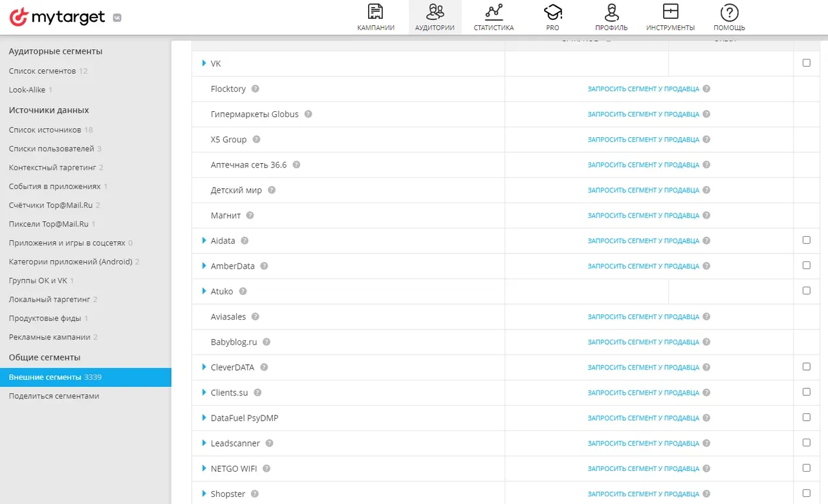Open the Инструменты toolbox icon
Image resolution: width=828 pixels, height=504 pixels.
pyautogui.click(x=670, y=12)
